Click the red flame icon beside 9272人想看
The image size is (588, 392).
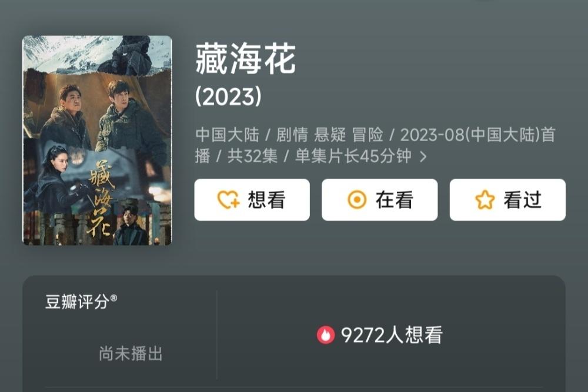tap(326, 334)
